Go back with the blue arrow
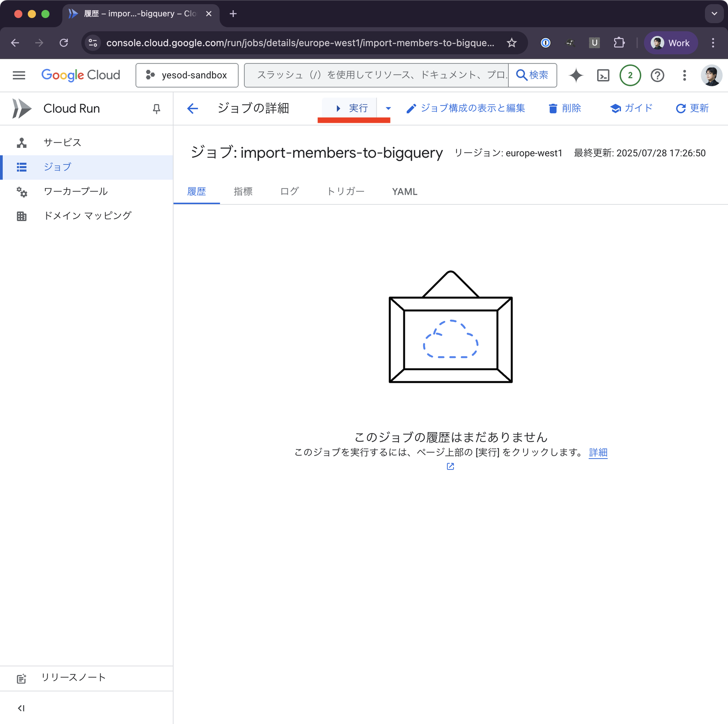The height and width of the screenshot is (724, 728). 193,108
